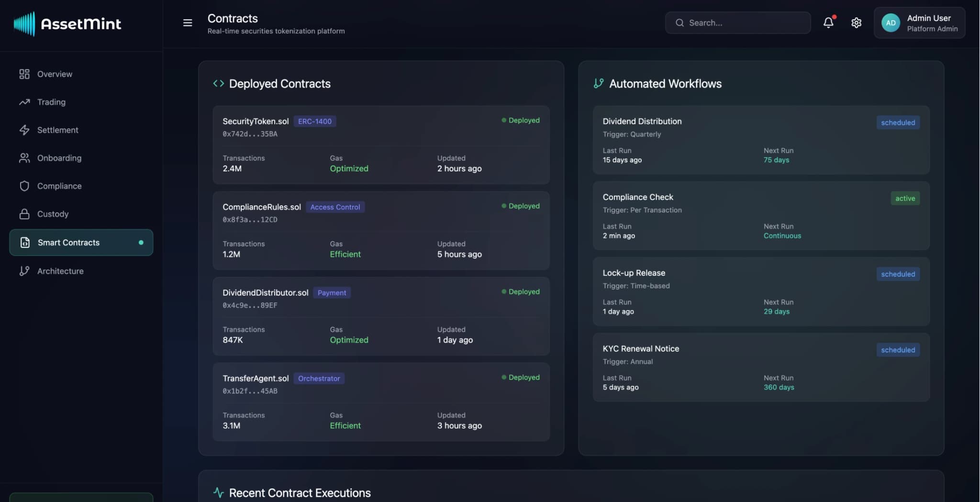Viewport: 980px width, 502px height.
Task: Select Onboarding in the sidebar
Action: (59, 158)
